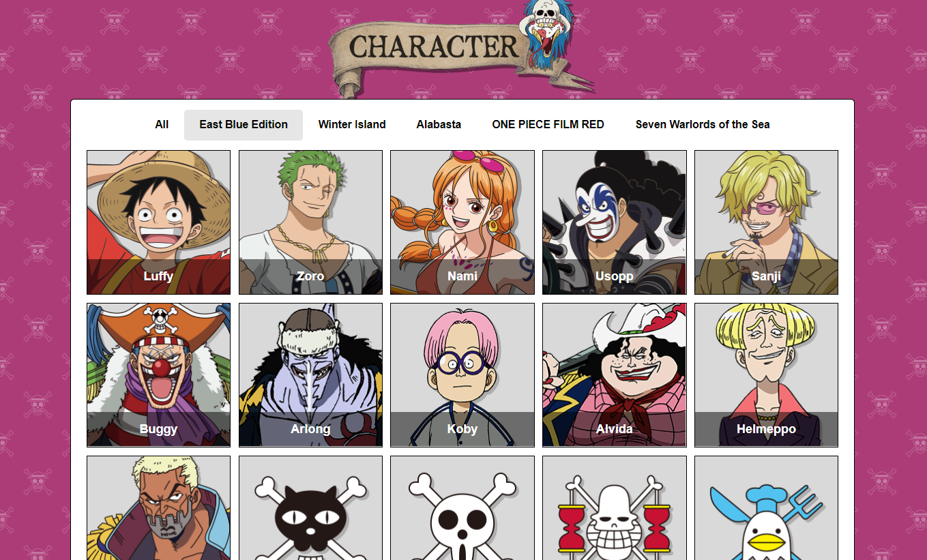Click the black cat jolly roger icon
Image resolution: width=927 pixels, height=560 pixels.
click(x=310, y=508)
